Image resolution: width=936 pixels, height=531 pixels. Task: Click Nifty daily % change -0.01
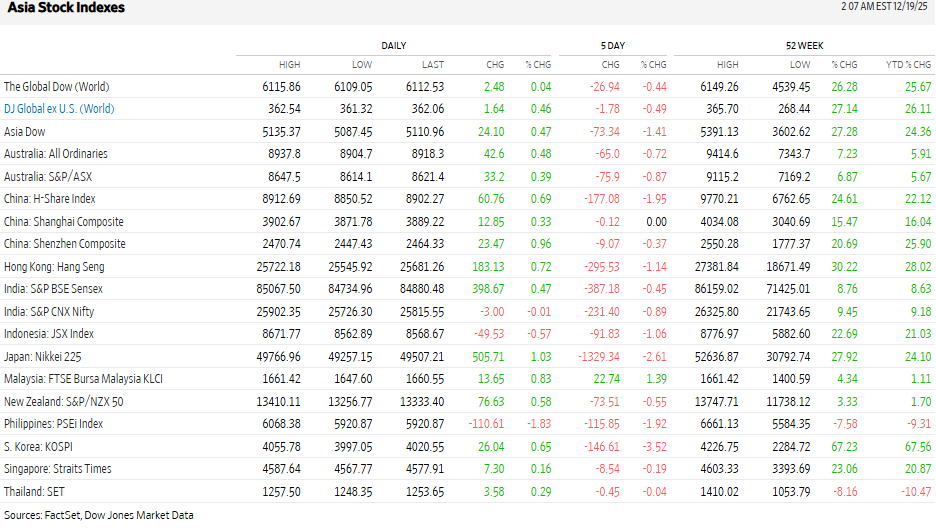tap(539, 311)
